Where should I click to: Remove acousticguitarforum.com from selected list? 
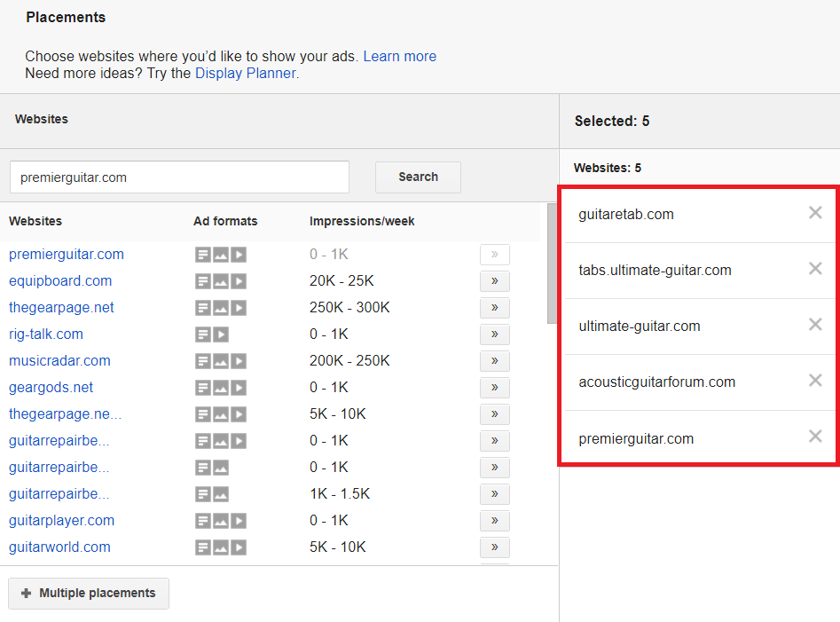click(815, 381)
